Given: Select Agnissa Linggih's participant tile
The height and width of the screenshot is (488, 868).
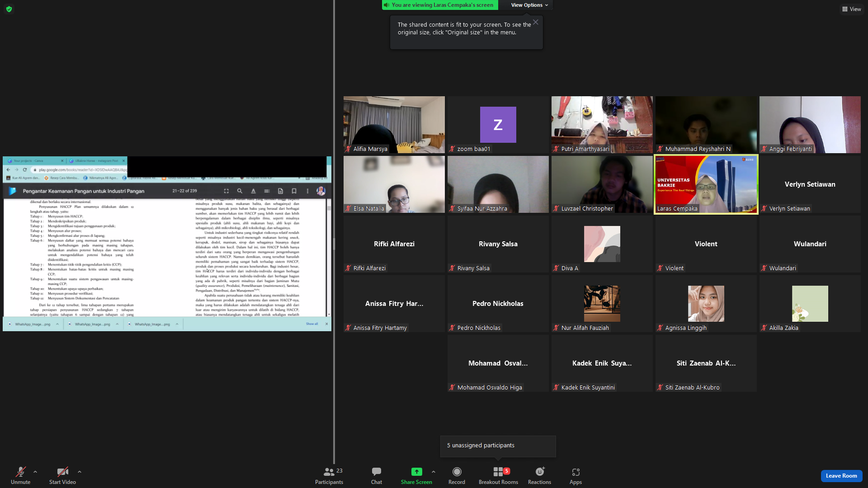Looking at the screenshot, I should pyautogui.click(x=706, y=304).
